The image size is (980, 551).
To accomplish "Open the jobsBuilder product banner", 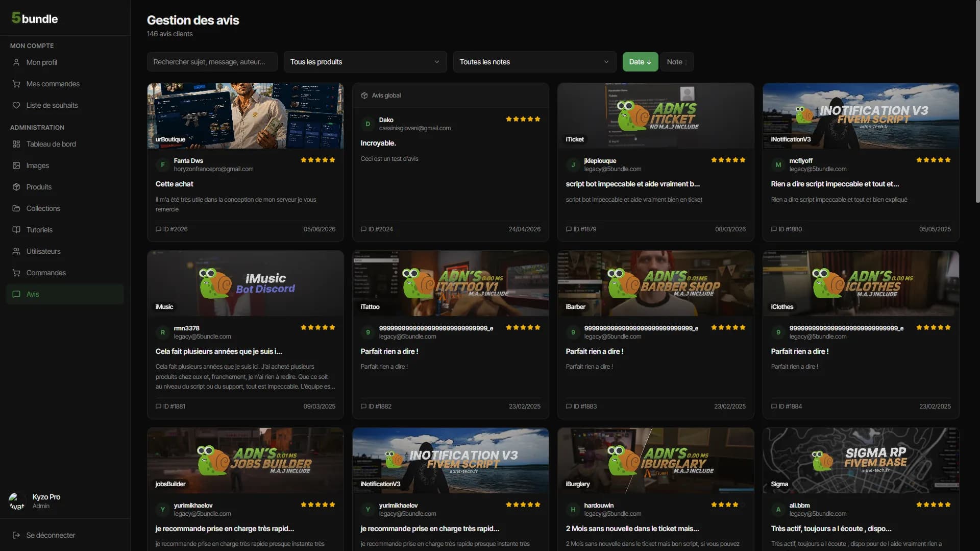I will [246, 461].
